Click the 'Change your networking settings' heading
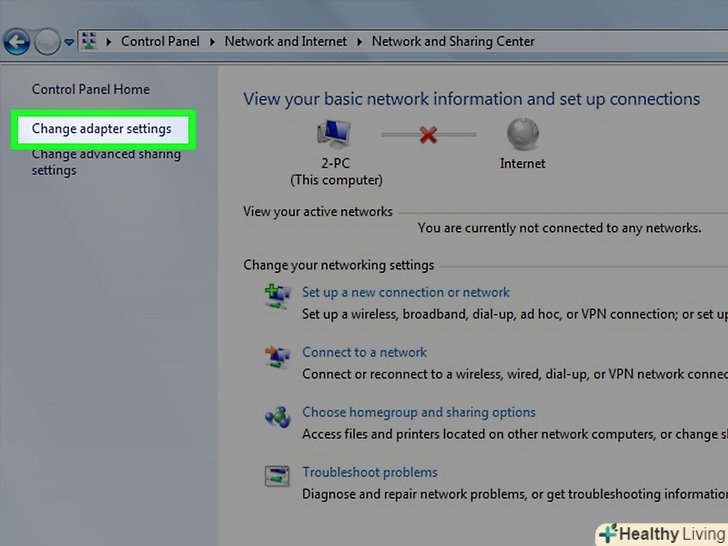Viewport: 728px width, 546px height. 339,265
